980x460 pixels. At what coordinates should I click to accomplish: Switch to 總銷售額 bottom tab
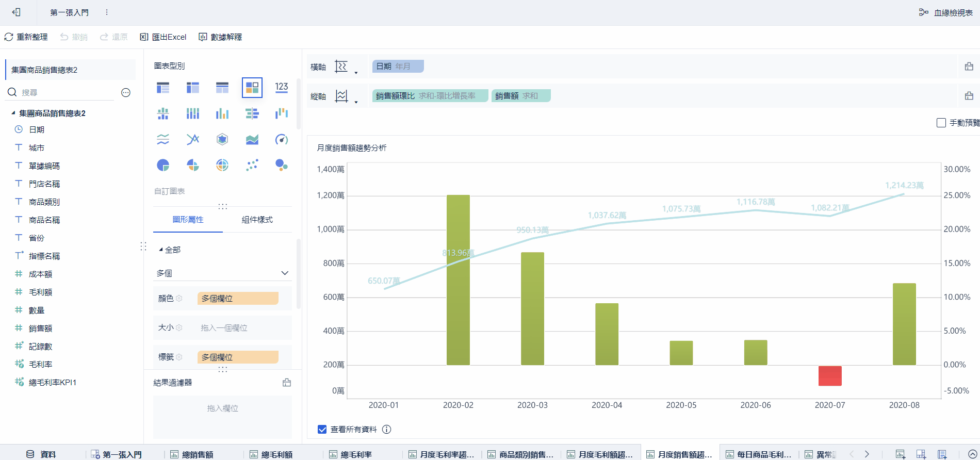[192, 454]
